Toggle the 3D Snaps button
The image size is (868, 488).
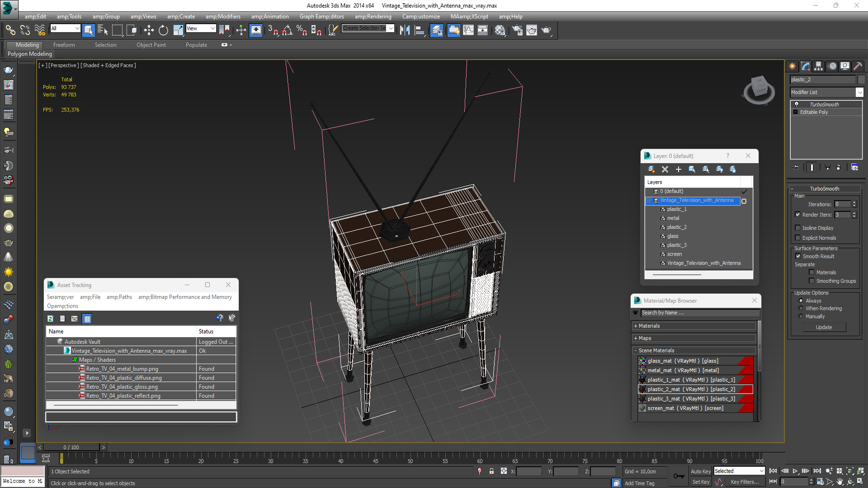(273, 30)
